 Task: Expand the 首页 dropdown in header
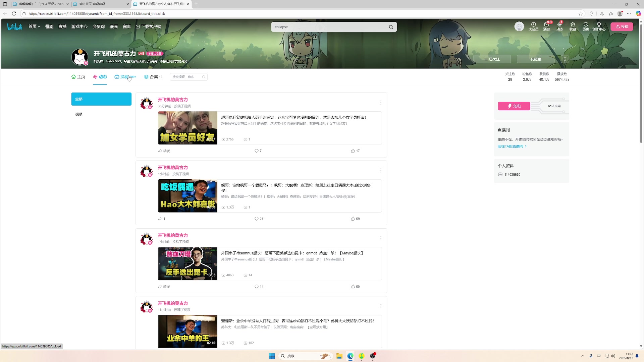[x=34, y=26]
